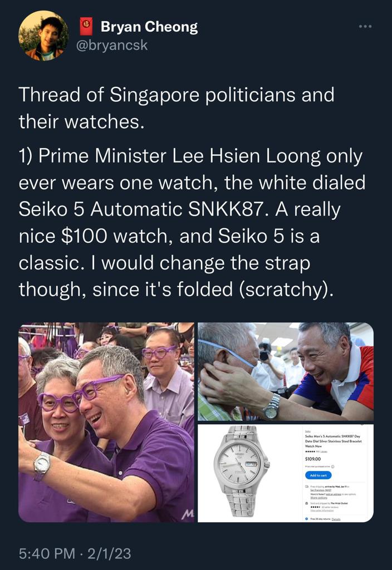Screen dimensions: 392x570
Task: Click the blue Add to cart button
Action: click(x=318, y=475)
